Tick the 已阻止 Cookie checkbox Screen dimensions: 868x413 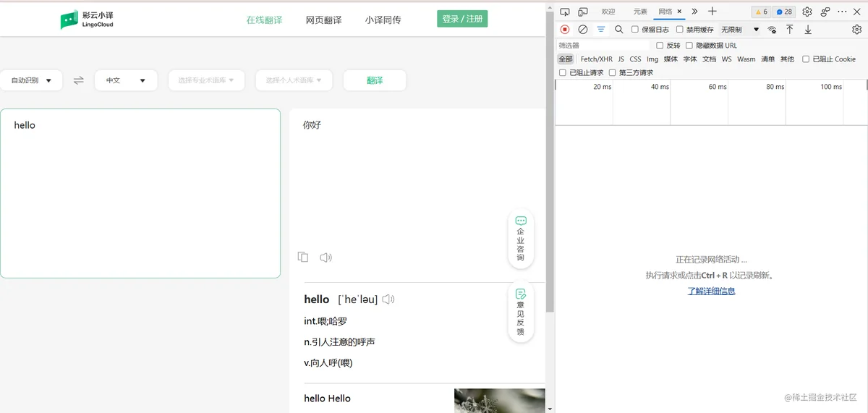806,59
